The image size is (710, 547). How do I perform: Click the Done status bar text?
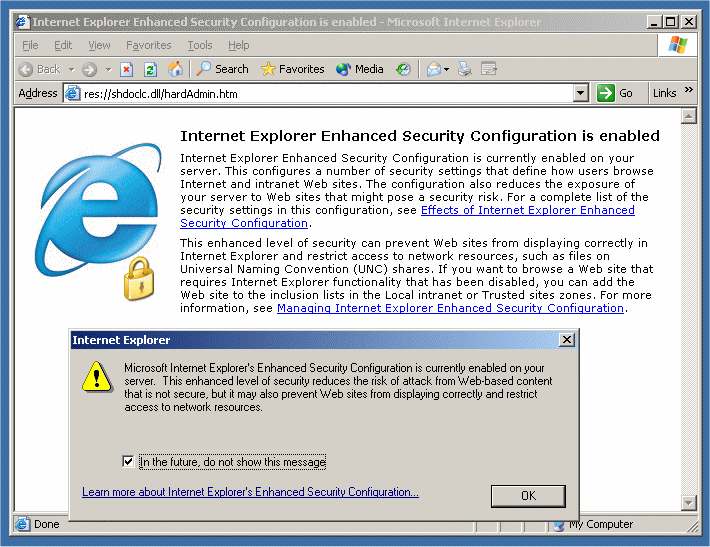tap(47, 524)
